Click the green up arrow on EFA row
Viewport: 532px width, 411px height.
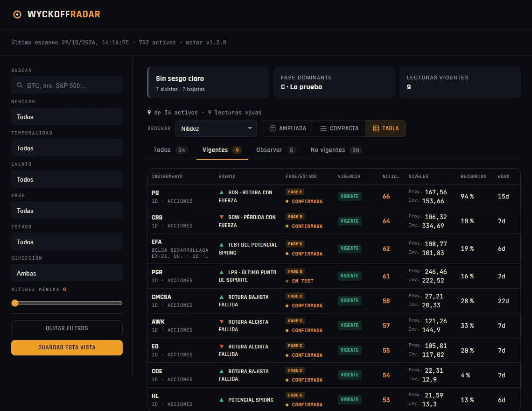pyautogui.click(x=222, y=245)
